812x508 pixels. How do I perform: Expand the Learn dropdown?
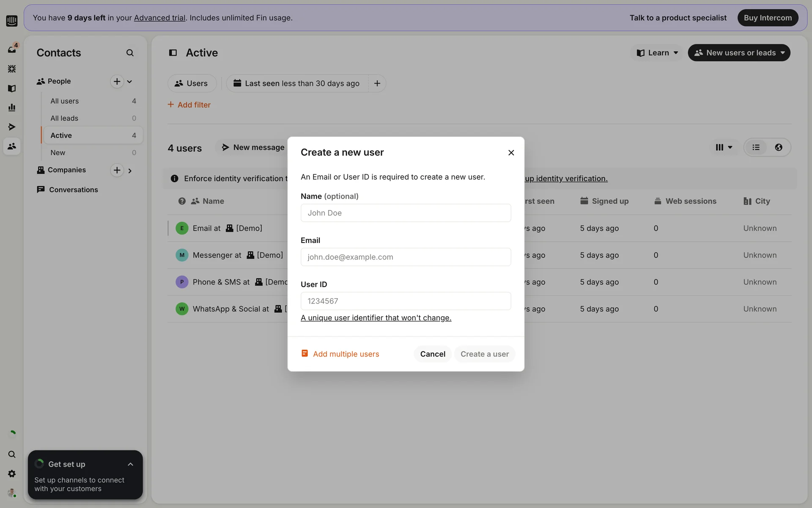(x=657, y=53)
